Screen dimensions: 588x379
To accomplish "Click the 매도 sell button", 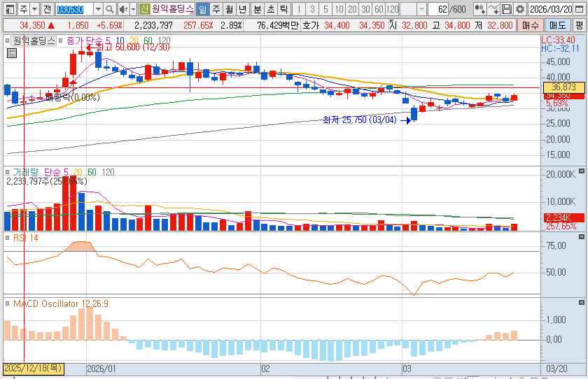I will 558,25.
